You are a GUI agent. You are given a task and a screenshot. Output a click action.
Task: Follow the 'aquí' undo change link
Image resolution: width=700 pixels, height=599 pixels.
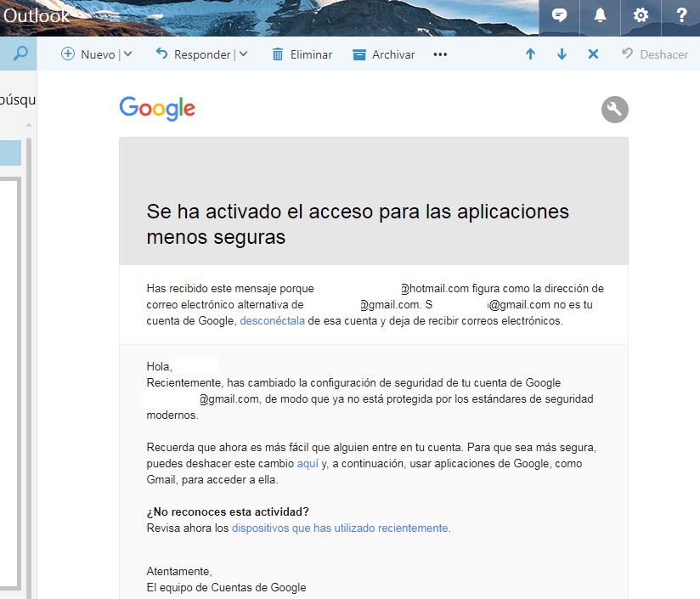[x=308, y=464]
